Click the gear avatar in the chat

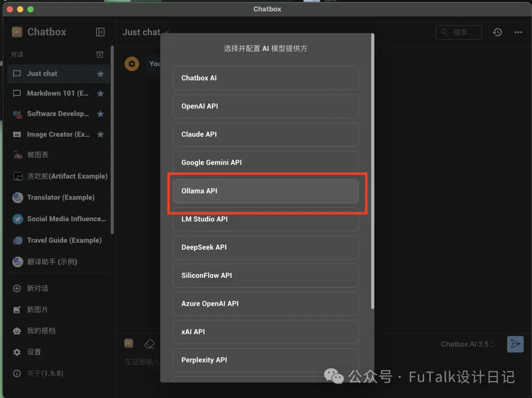click(x=132, y=64)
